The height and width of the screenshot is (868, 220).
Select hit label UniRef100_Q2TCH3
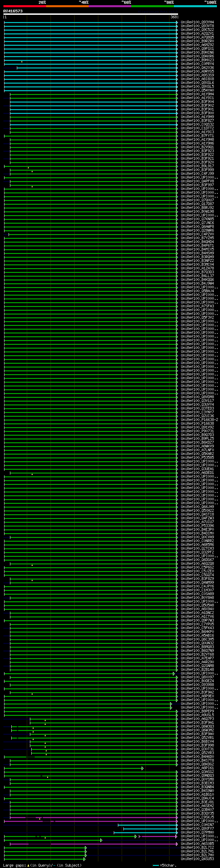click(197, 549)
